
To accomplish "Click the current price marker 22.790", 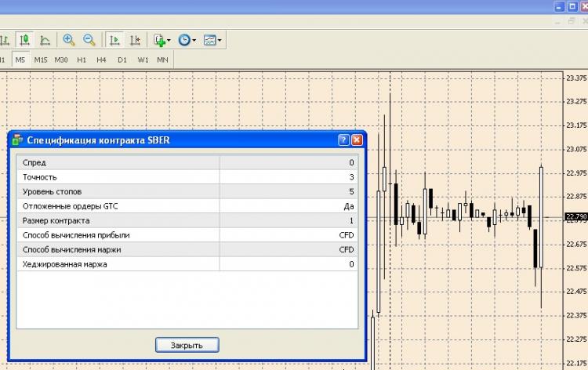I will pyautogui.click(x=576, y=216).
